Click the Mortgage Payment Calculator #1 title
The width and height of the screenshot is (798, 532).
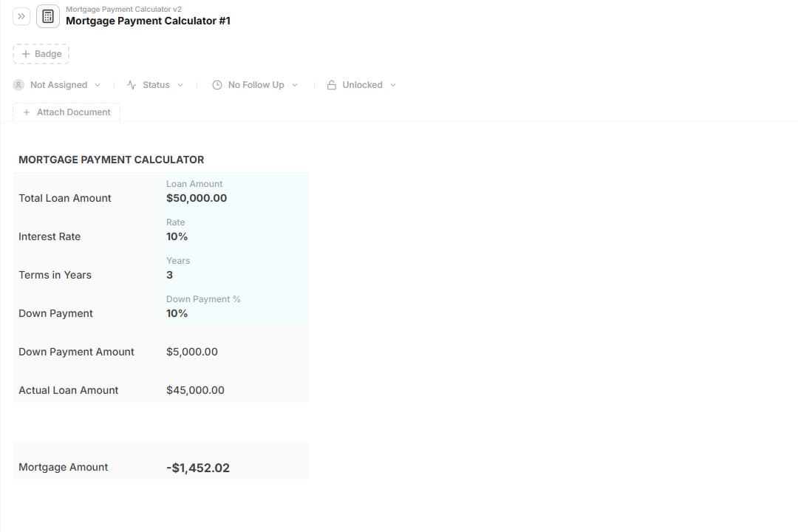[x=148, y=21]
